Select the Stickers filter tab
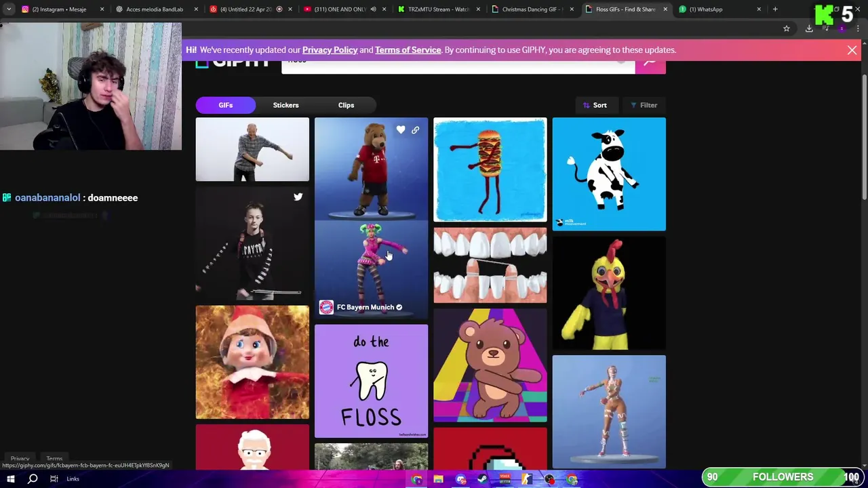This screenshot has height=488, width=868. [x=285, y=105]
